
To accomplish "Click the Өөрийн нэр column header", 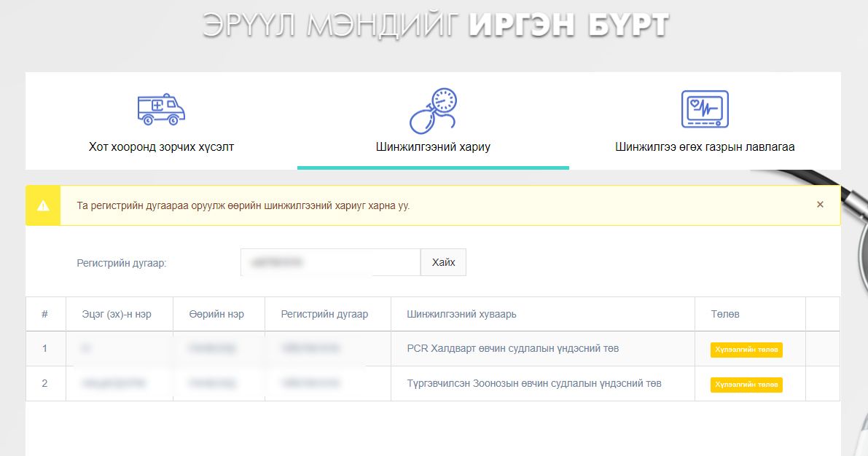I will [x=216, y=314].
